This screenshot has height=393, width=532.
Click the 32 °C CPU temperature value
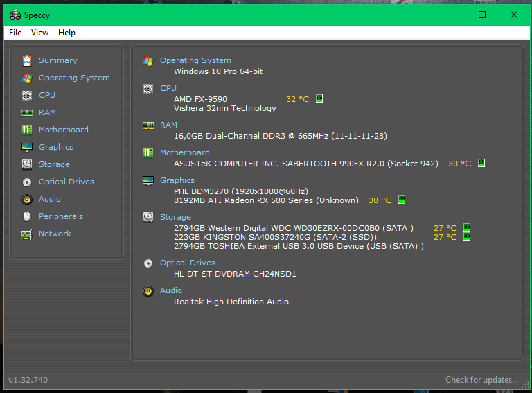[298, 99]
